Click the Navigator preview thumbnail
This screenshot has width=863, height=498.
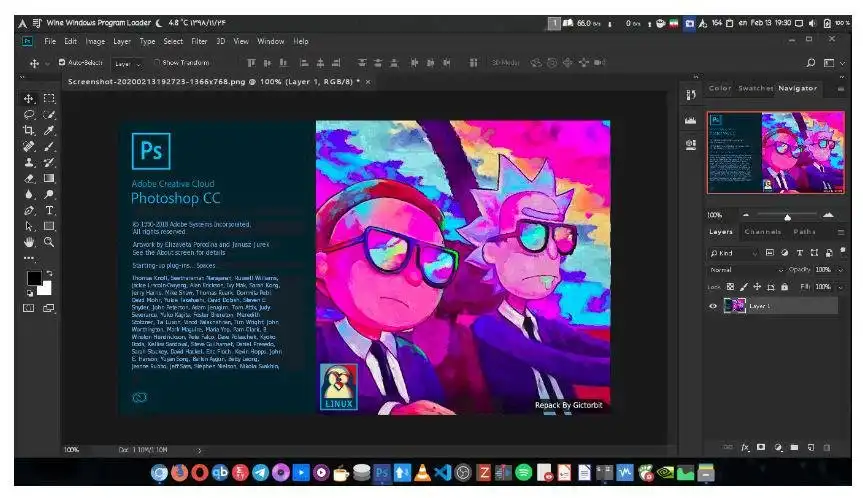pyautogui.click(x=775, y=152)
